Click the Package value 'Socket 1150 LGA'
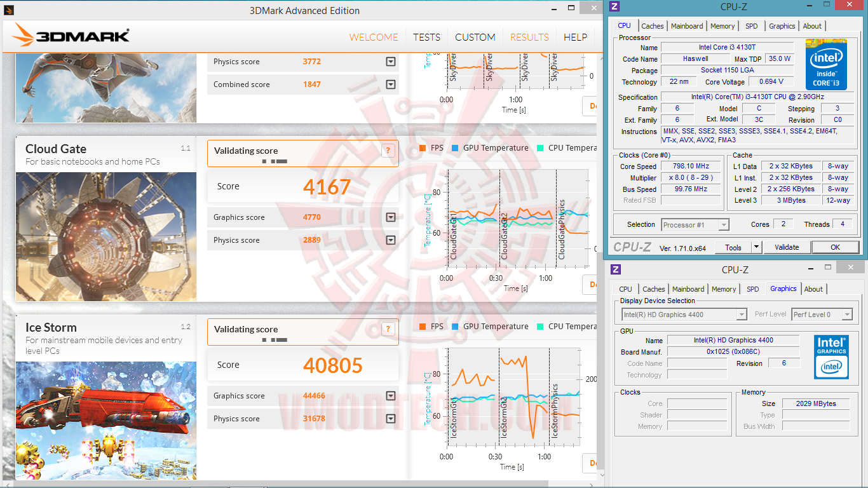Screen dimensions: 868x488 point(728,71)
